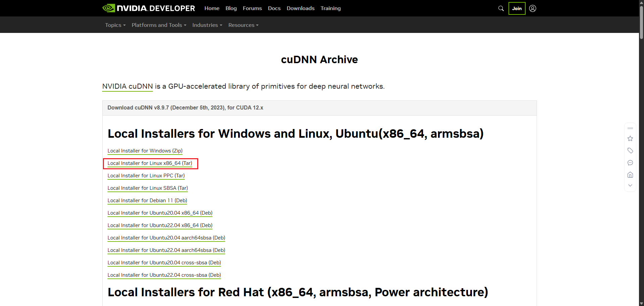The width and height of the screenshot is (644, 306).
Task: Go to Home in top navigation
Action: pyautogui.click(x=212, y=8)
